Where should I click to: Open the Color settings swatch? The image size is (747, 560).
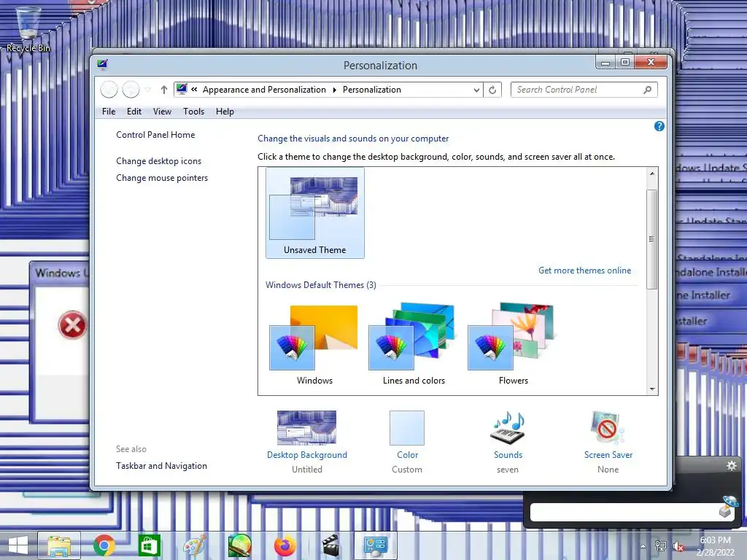tap(407, 427)
